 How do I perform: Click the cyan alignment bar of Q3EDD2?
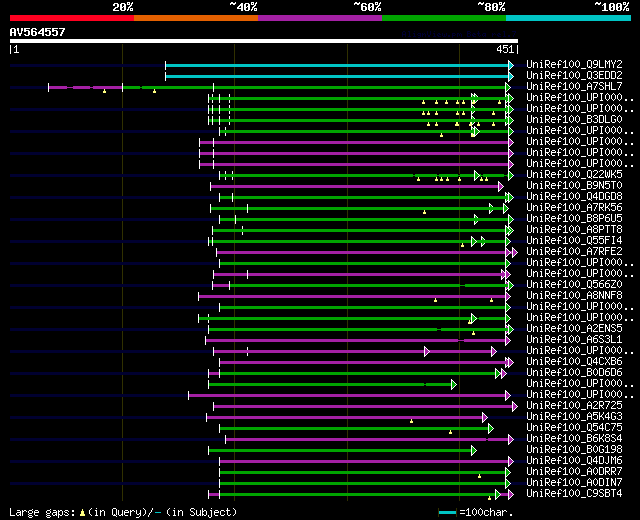coord(337,76)
